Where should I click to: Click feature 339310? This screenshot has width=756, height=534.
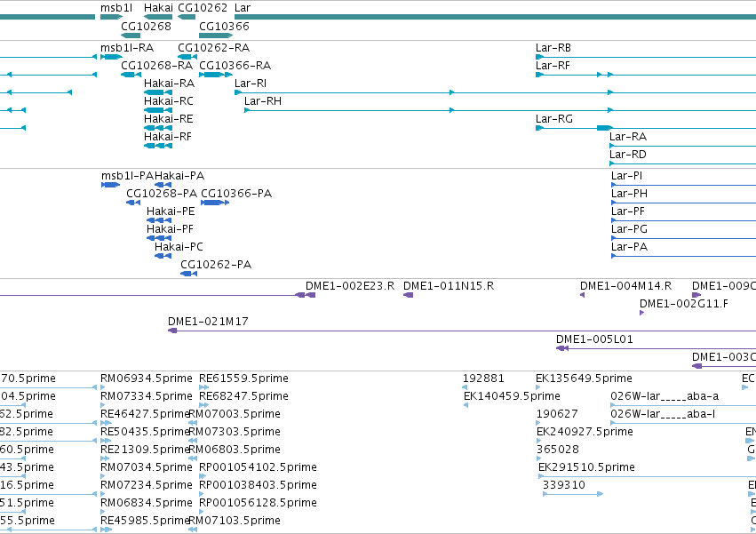563,486
